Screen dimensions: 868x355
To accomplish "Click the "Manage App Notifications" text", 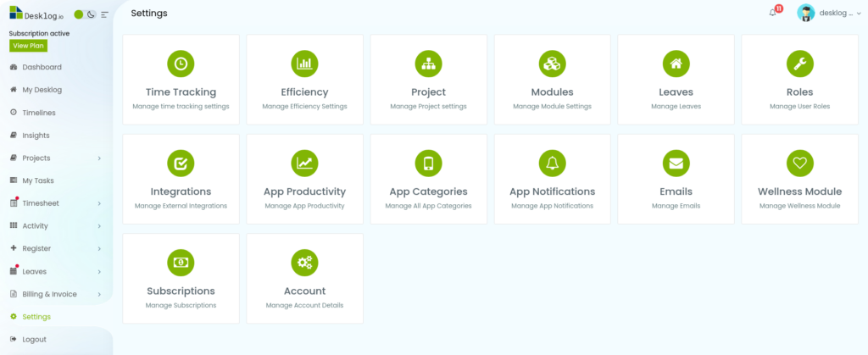I will point(552,206).
